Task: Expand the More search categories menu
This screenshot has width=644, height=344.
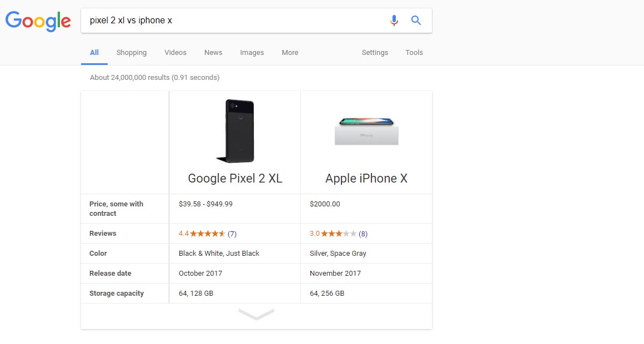Action: 289,52
